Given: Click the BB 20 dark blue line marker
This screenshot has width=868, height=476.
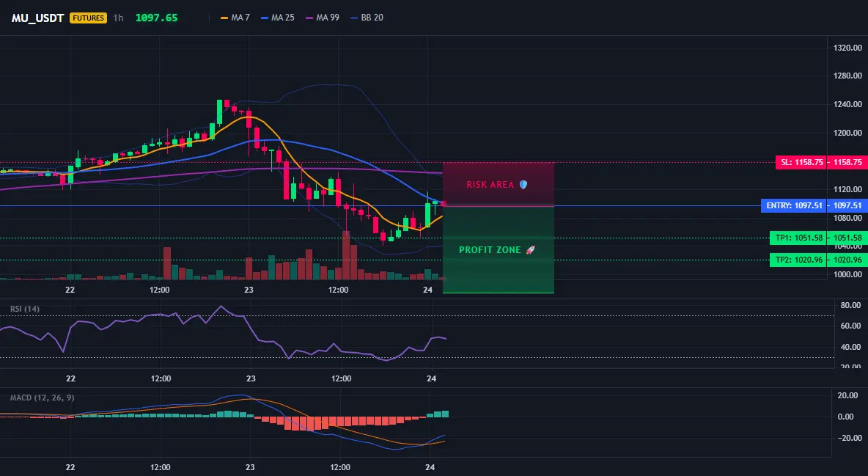Looking at the screenshot, I should point(354,18).
